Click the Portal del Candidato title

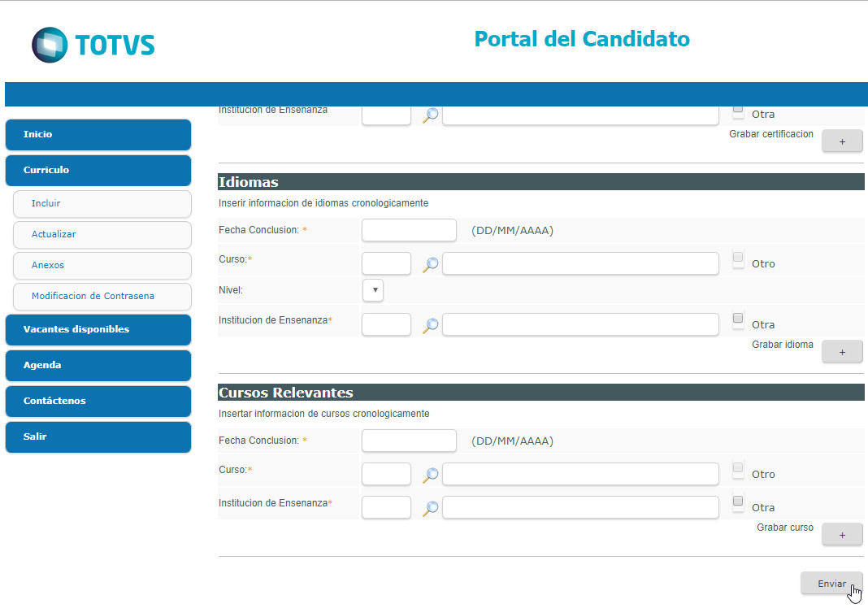click(582, 39)
